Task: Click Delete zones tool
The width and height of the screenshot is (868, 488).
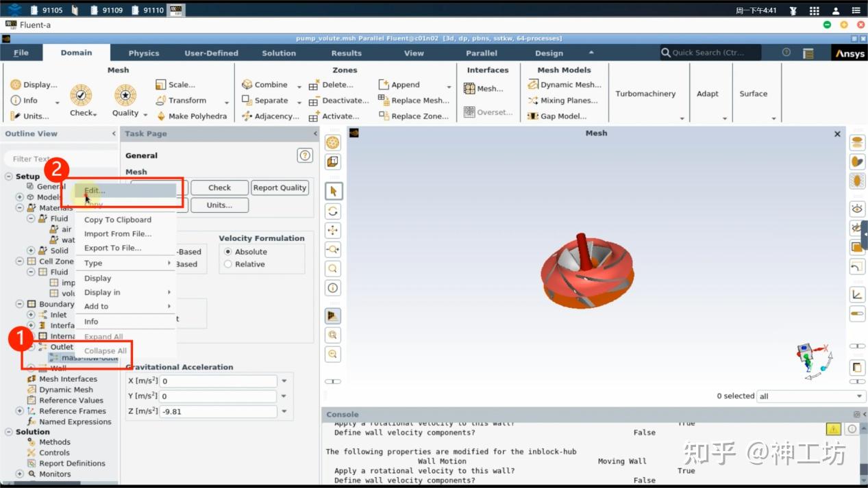Action: [x=331, y=85]
